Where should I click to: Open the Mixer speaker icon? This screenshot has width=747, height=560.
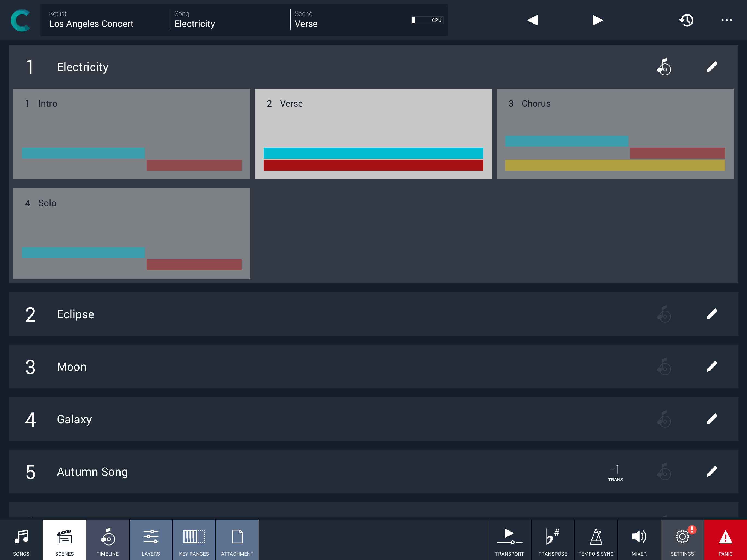tap(639, 539)
